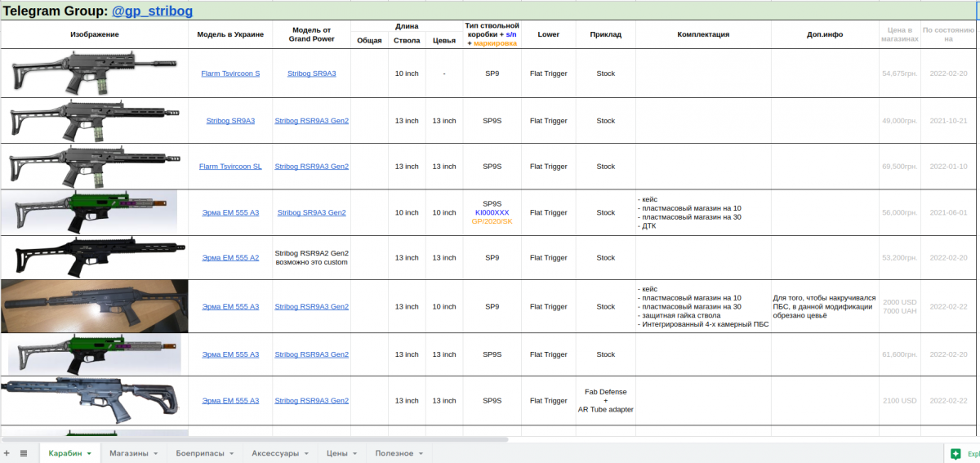Open the all sheets list icon
The width and height of the screenshot is (980, 463).
pos(24,453)
